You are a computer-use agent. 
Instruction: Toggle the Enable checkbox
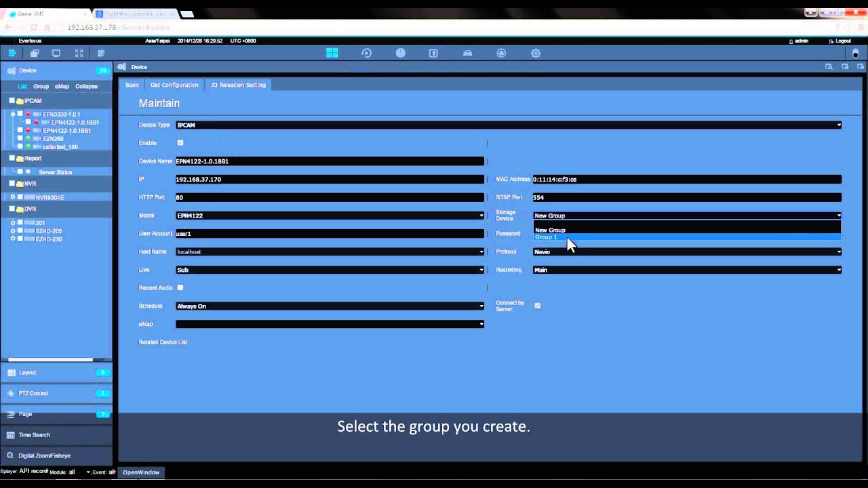pyautogui.click(x=180, y=143)
